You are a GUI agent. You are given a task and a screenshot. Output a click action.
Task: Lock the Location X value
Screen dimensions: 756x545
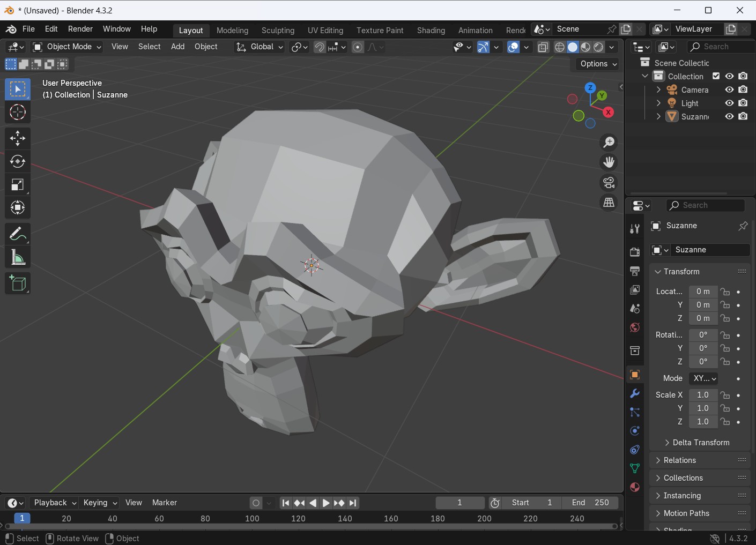tap(725, 292)
